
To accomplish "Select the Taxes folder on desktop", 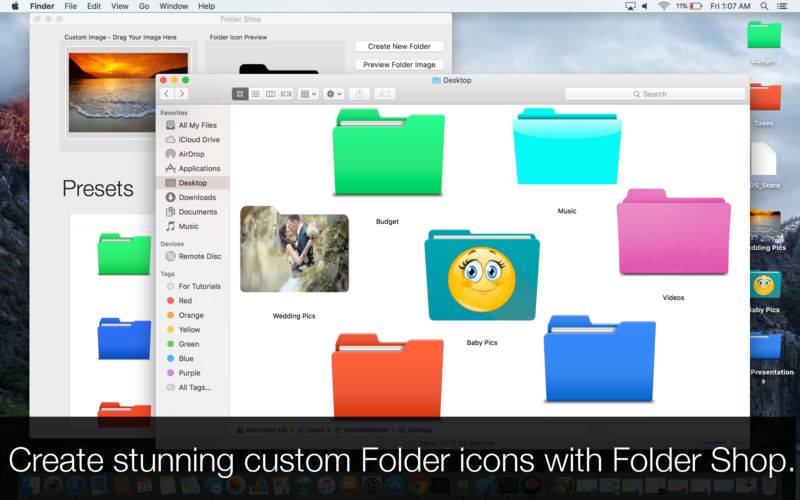I will (x=765, y=97).
